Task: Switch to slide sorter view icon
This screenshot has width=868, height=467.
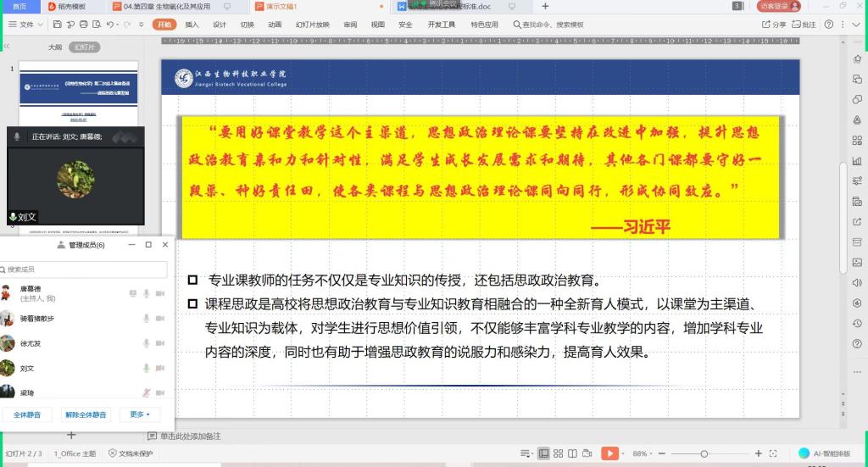Action: [559, 453]
